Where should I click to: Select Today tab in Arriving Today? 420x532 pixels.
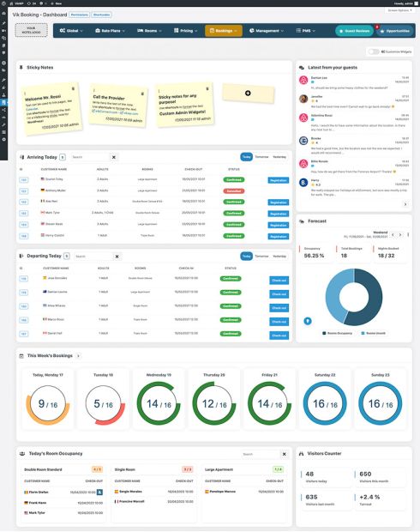tap(247, 157)
